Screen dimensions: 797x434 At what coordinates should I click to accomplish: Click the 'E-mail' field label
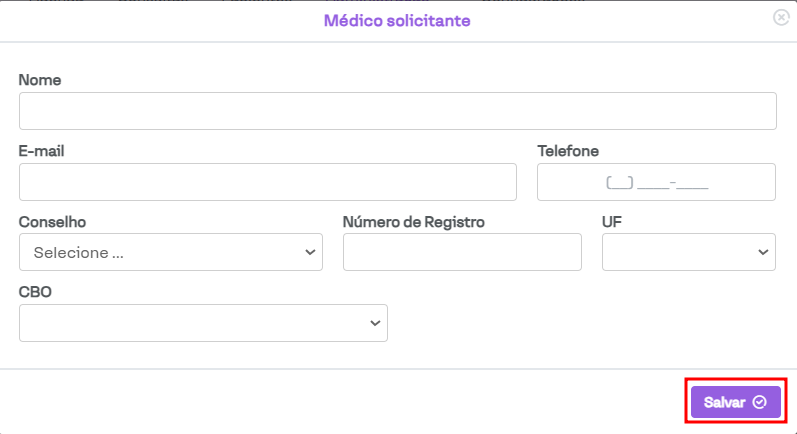[42, 151]
